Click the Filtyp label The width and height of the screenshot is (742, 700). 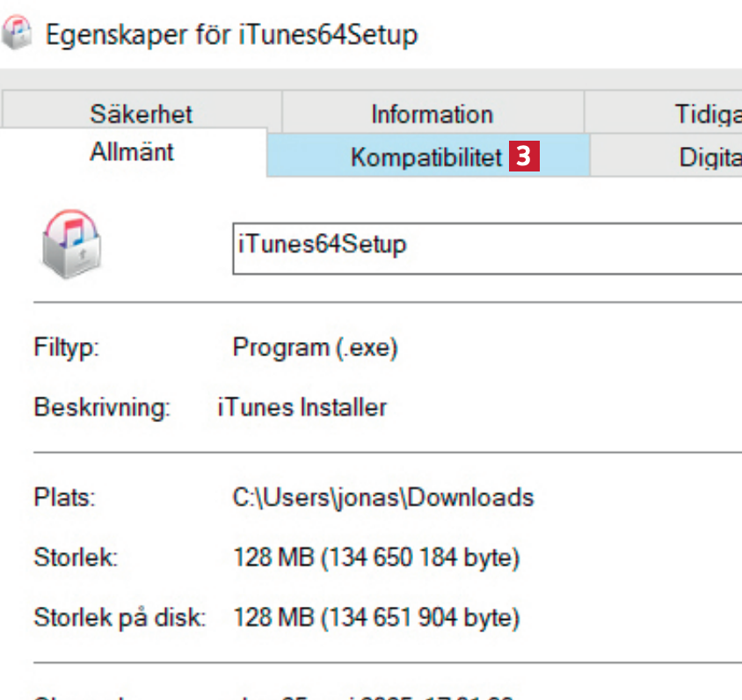[66, 348]
